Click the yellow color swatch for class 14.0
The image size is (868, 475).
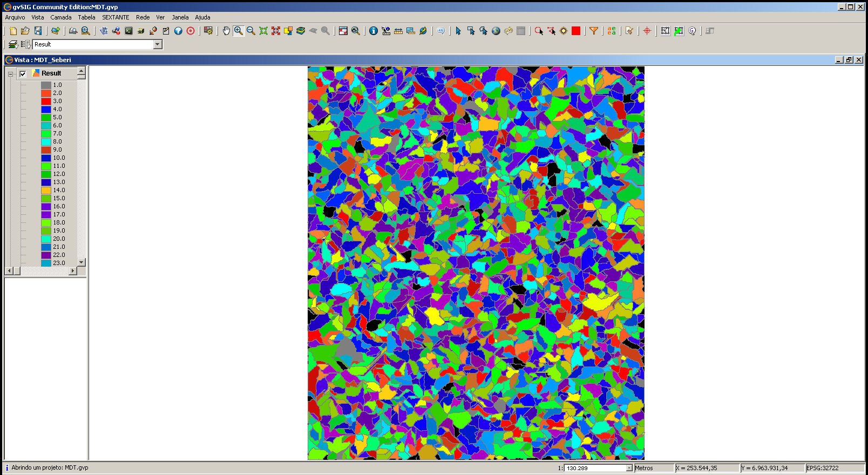click(x=46, y=191)
